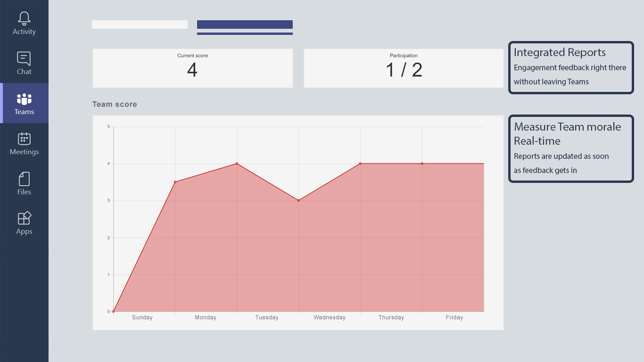Select the Teams icon in the sidebar

pyautogui.click(x=24, y=103)
